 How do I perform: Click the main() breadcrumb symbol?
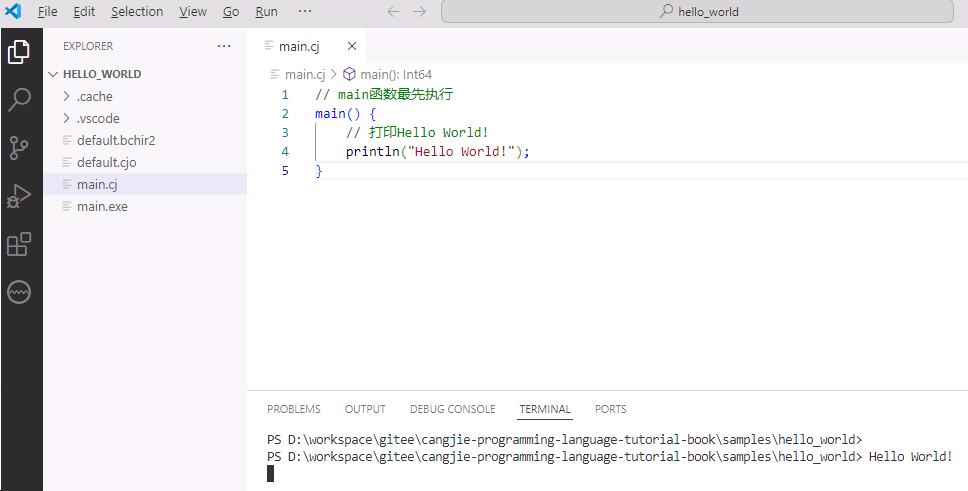click(x=395, y=74)
